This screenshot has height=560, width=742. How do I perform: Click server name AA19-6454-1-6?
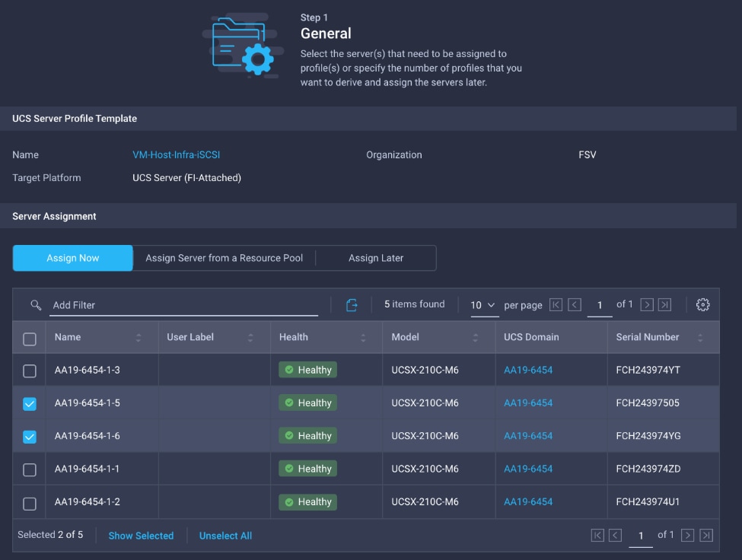(x=87, y=436)
